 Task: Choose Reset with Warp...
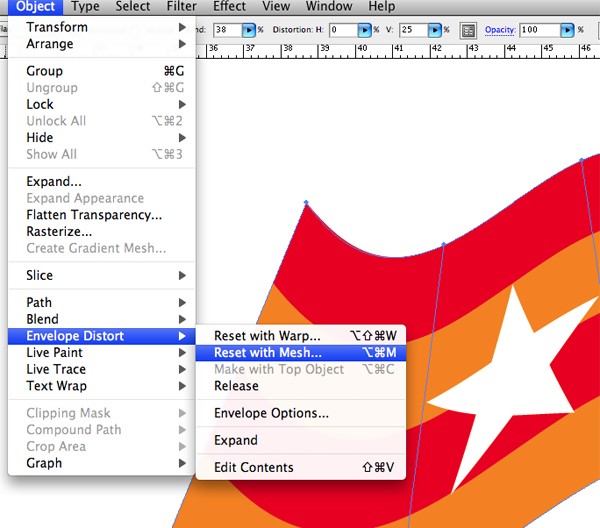tap(301, 336)
